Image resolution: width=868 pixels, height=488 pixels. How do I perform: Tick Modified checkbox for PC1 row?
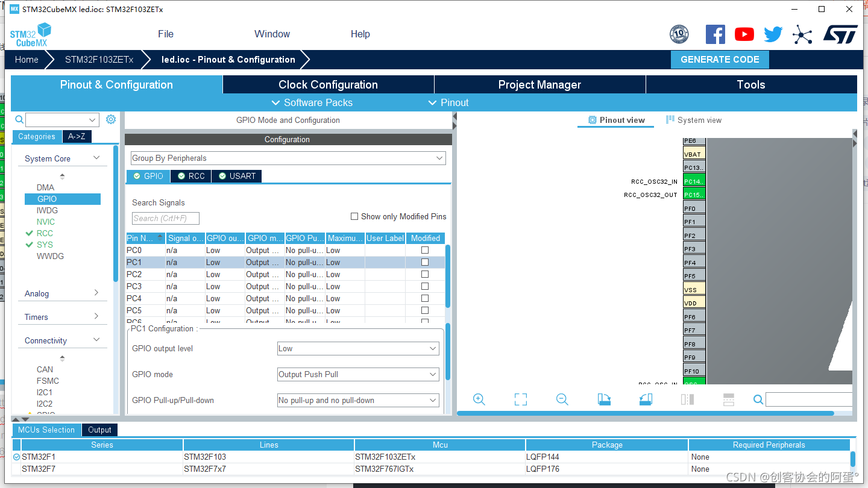pyautogui.click(x=425, y=262)
